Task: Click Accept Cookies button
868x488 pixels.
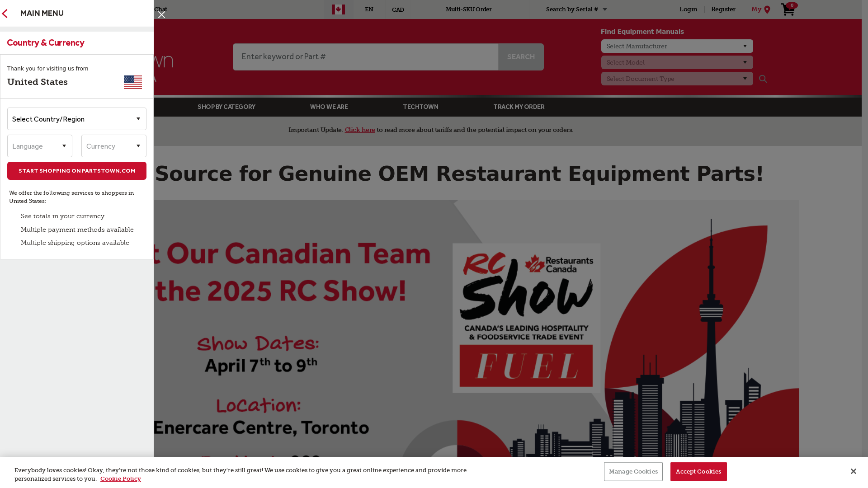Action: coord(698,472)
